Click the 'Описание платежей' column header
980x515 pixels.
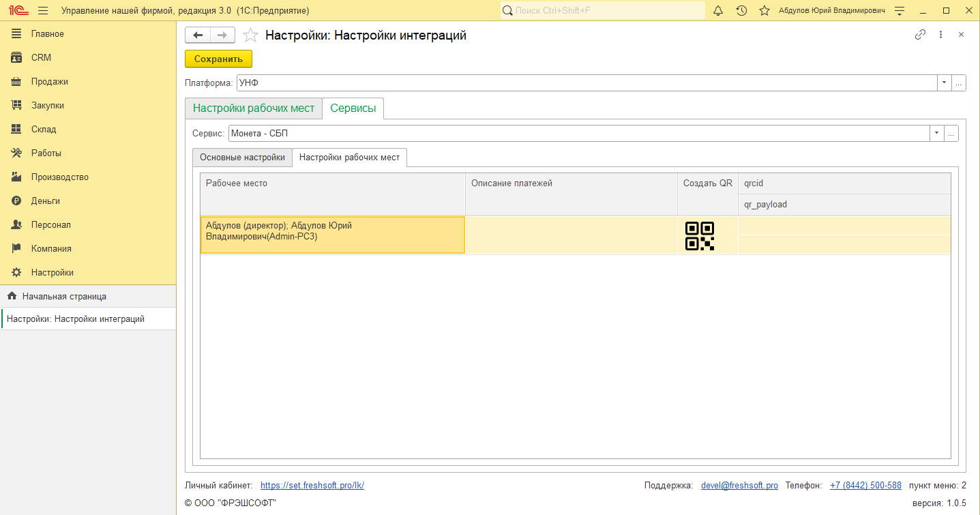(571, 194)
